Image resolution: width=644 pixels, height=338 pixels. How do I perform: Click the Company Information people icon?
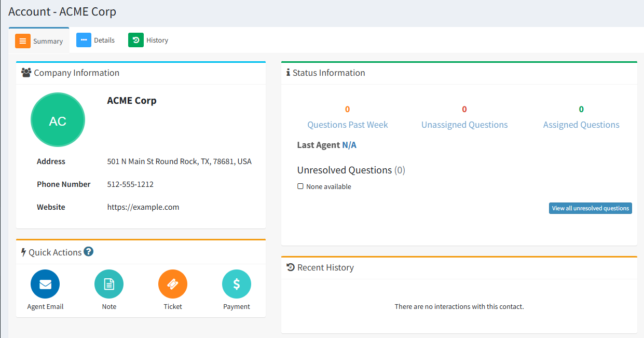[26, 73]
